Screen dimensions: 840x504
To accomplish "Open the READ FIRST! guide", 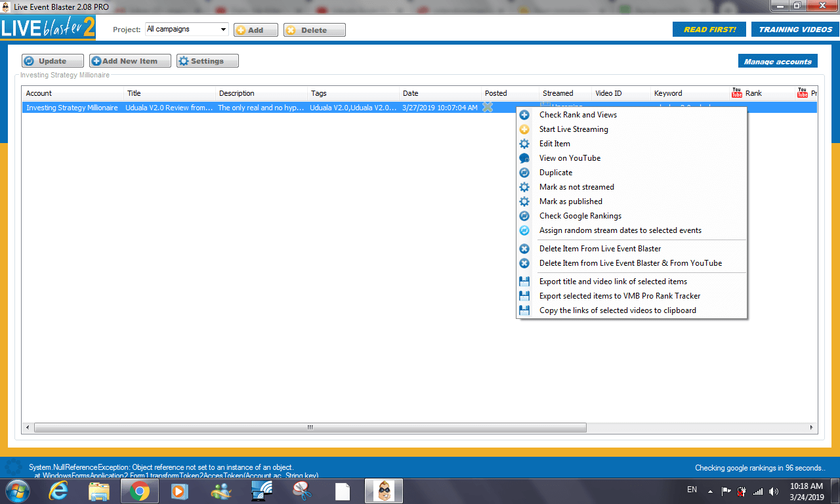I will coord(709,30).
